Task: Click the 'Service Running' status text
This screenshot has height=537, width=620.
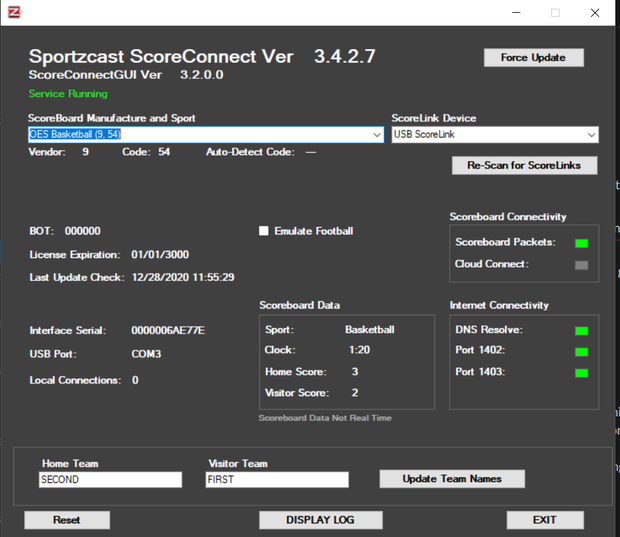Action: pyautogui.click(x=68, y=94)
